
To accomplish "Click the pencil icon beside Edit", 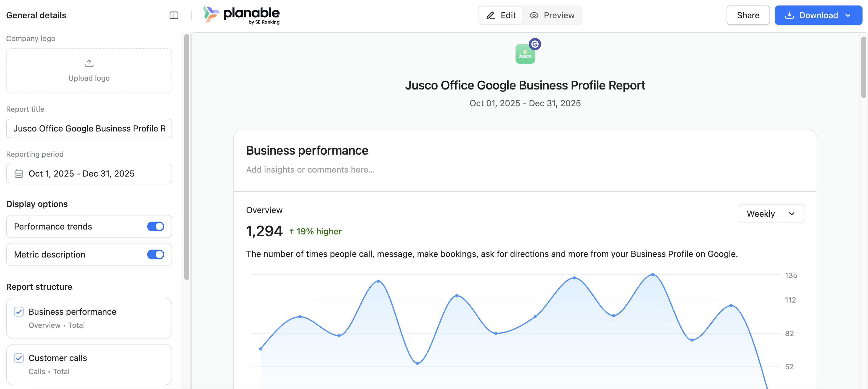I will pyautogui.click(x=491, y=15).
